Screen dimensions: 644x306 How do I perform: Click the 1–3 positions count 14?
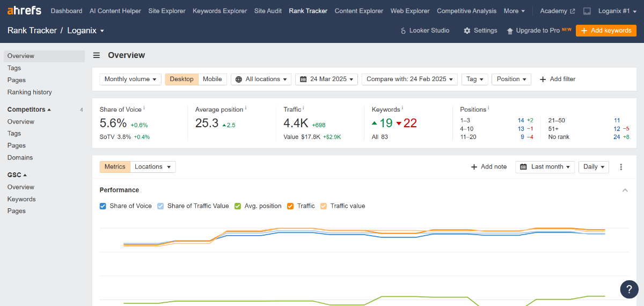click(x=521, y=120)
